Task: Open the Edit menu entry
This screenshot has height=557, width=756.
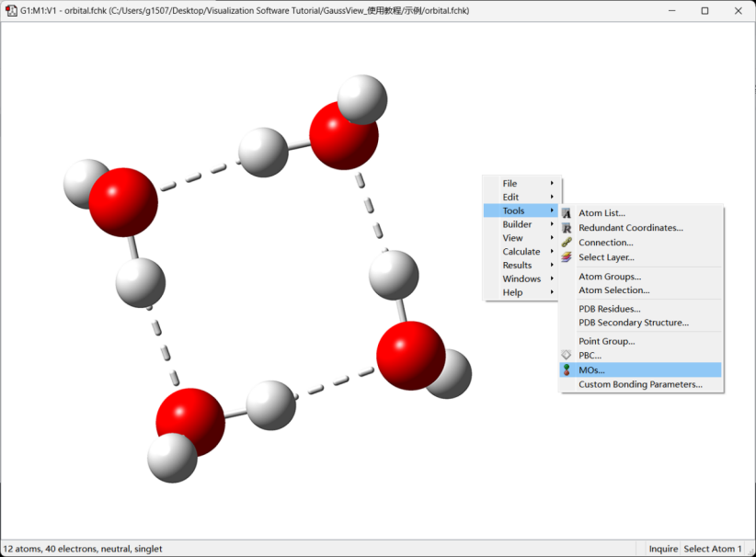Action: pos(511,197)
